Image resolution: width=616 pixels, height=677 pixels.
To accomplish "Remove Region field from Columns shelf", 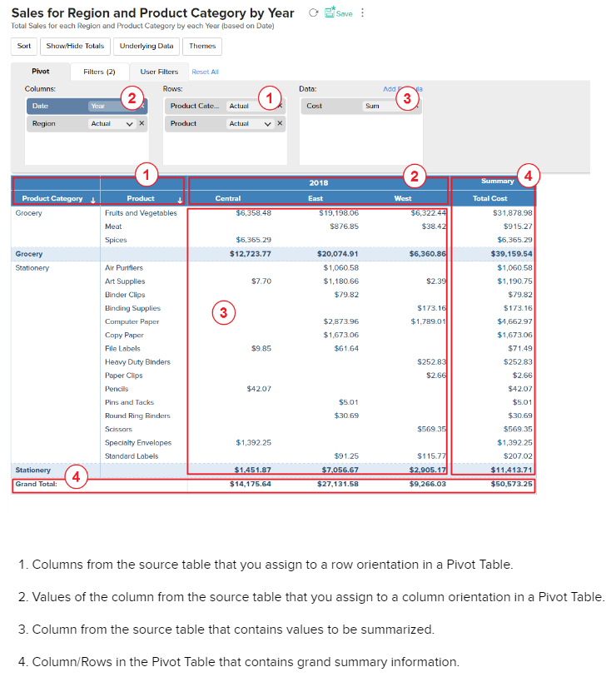I will [142, 123].
